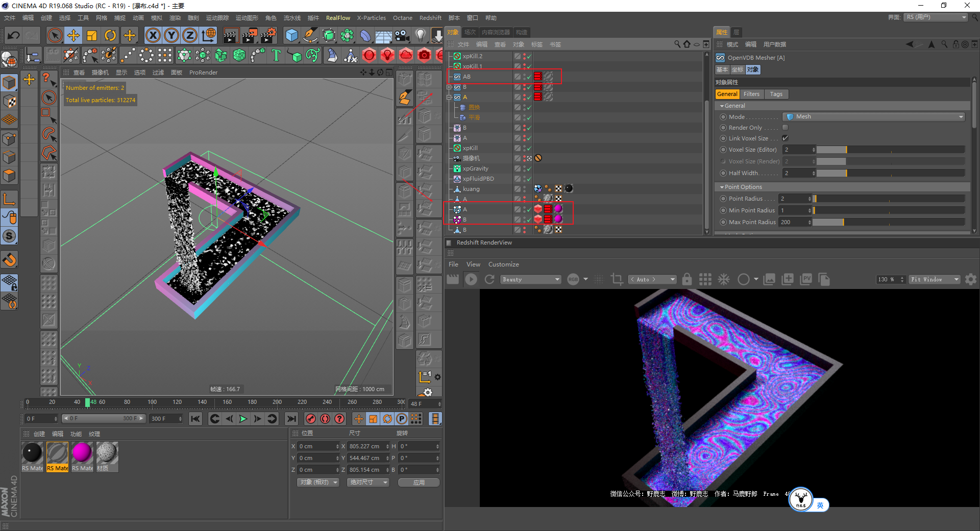Toggle Render Only checkbox
The height and width of the screenshot is (531, 980).
coord(786,128)
